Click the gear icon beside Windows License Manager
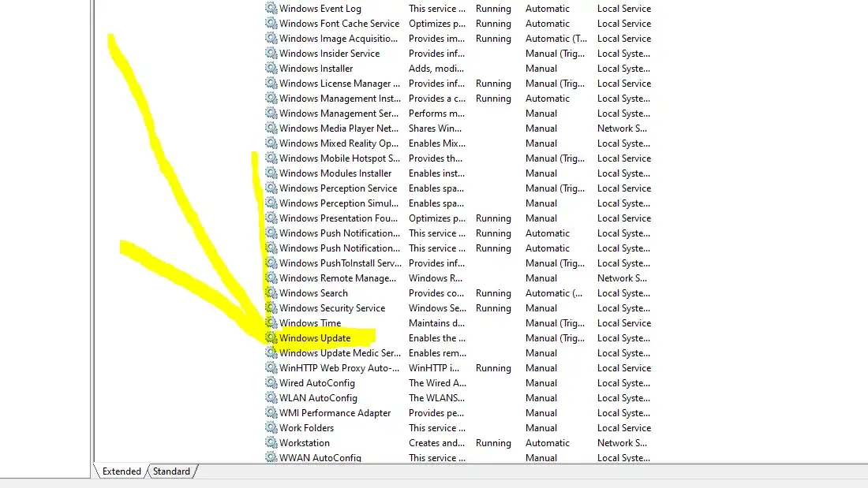Viewport: 868px width, 488px height. click(271, 83)
